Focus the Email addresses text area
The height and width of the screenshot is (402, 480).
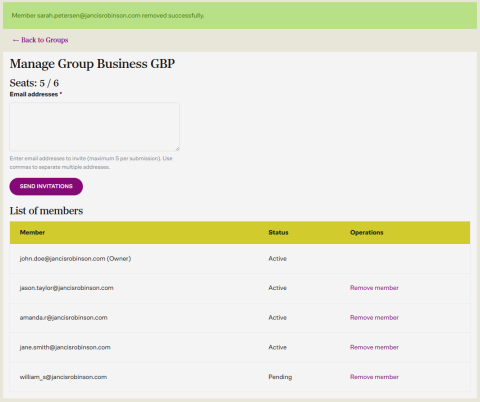95,127
